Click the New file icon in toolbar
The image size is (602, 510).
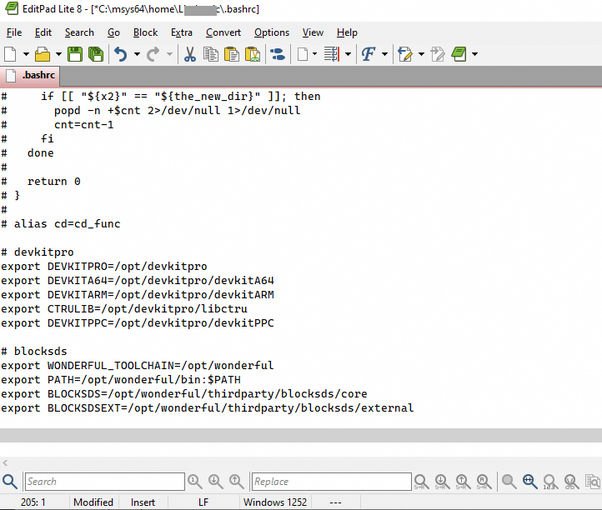pyautogui.click(x=10, y=54)
